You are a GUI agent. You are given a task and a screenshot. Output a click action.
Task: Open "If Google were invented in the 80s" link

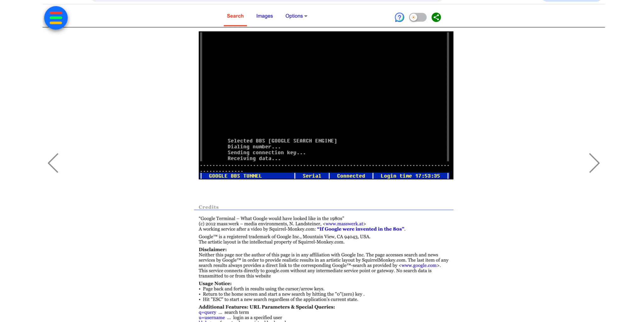(x=360, y=229)
